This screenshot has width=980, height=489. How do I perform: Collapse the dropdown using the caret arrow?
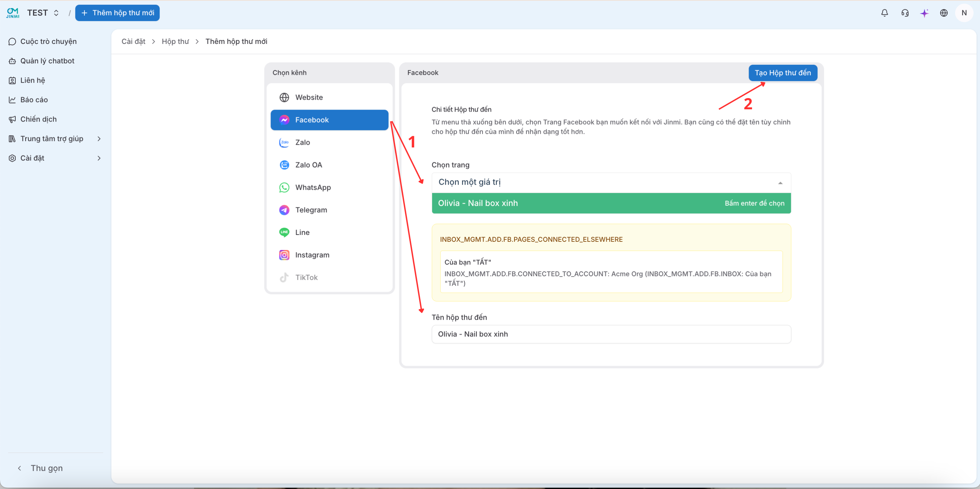click(x=780, y=183)
